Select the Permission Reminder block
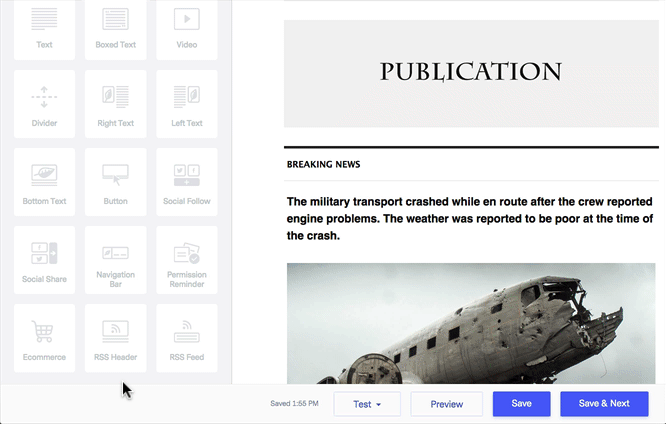 point(187,260)
